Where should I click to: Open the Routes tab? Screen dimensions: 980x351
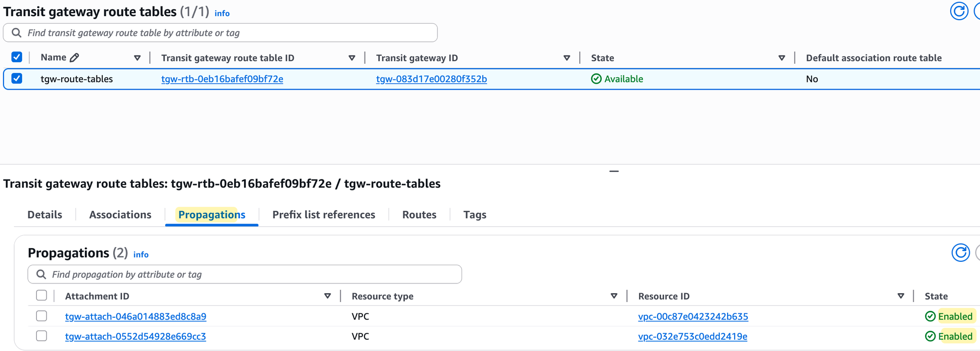[x=419, y=215]
